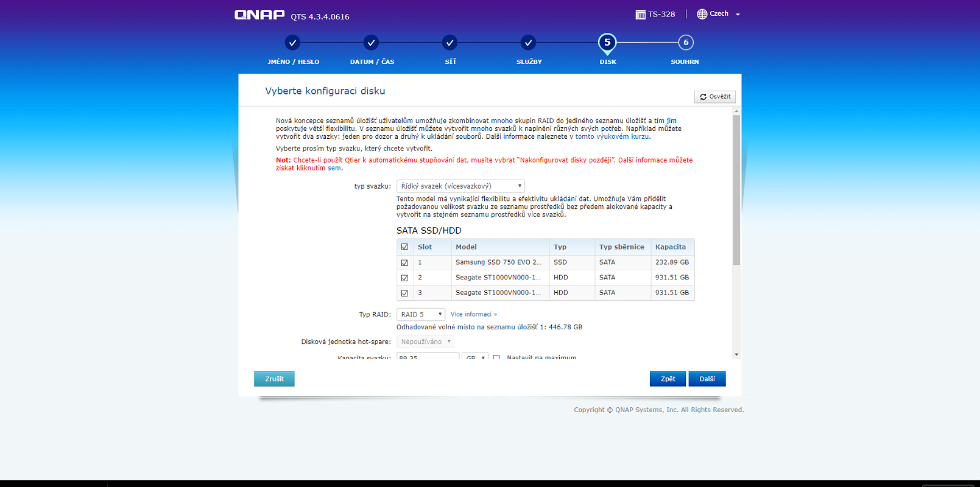Go to step JMÉNO / HESLO checkmark
980x487 pixels.
292,43
